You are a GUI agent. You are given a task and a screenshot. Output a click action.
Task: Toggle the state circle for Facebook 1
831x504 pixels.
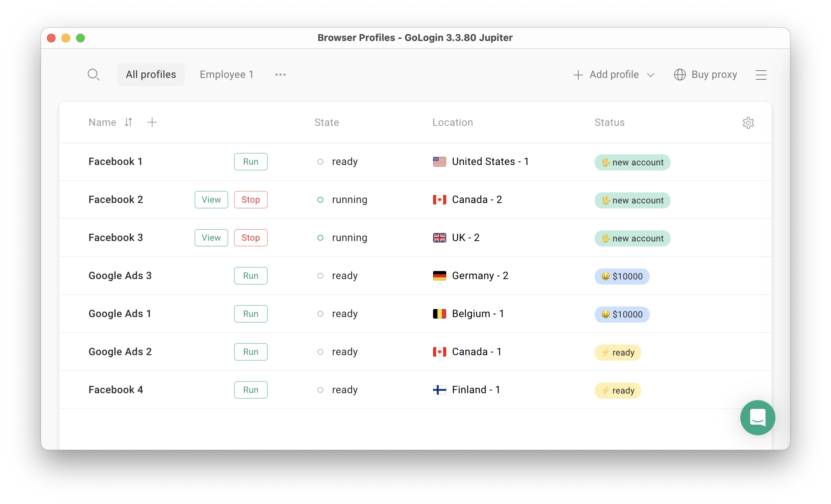(320, 161)
